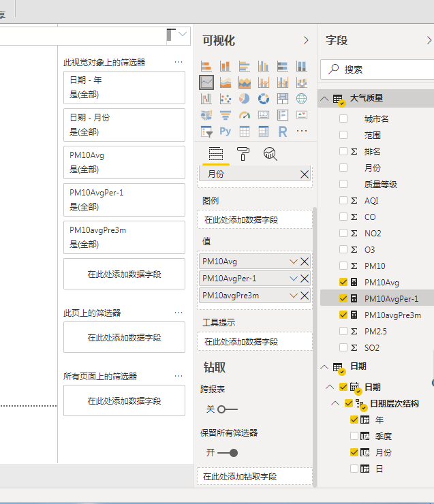Viewport: 434px width, 504px height.
Task: Select the donut chart visual
Action: (x=264, y=99)
